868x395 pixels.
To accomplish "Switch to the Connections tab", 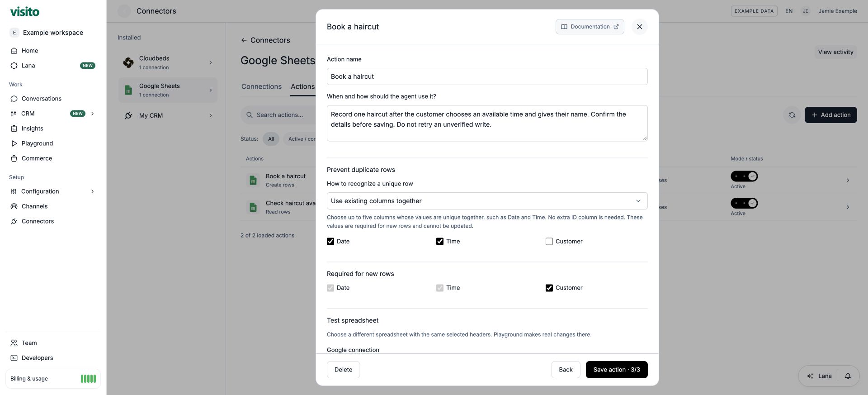I will coord(261,86).
